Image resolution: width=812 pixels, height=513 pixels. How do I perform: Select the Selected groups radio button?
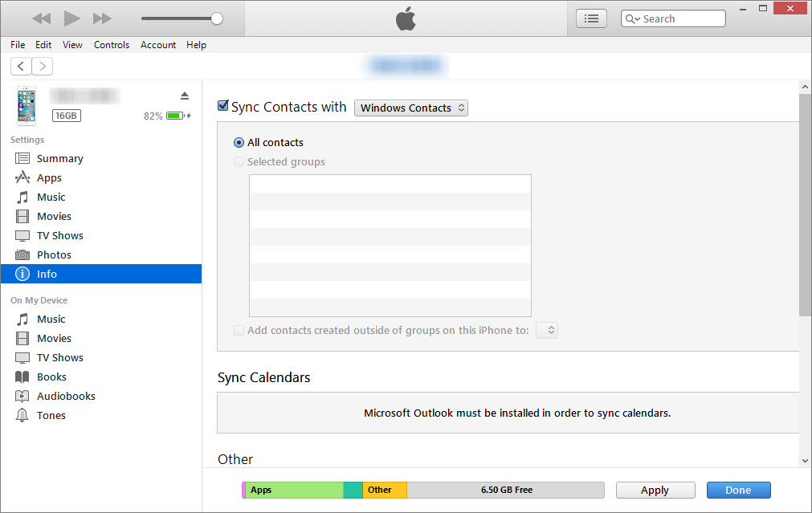239,162
